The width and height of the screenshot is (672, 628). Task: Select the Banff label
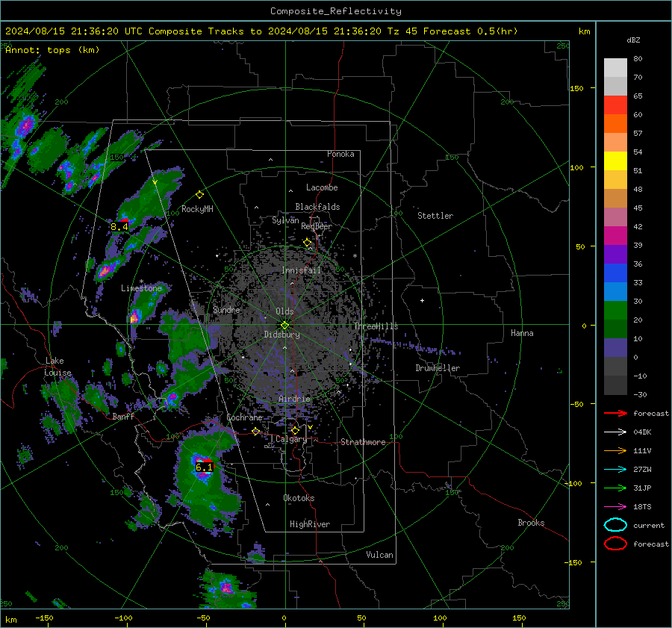click(123, 416)
